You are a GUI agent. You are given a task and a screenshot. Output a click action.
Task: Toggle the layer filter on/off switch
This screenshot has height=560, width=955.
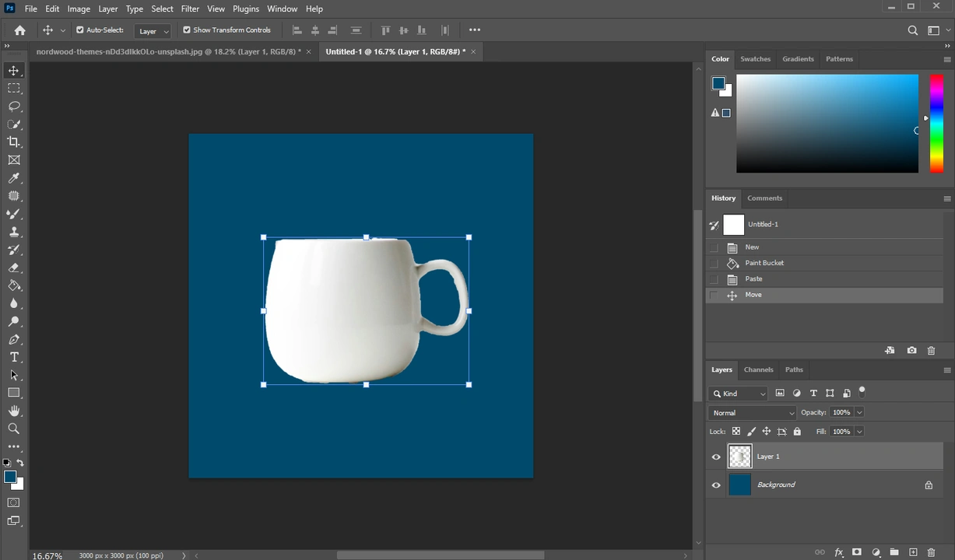pyautogui.click(x=862, y=391)
